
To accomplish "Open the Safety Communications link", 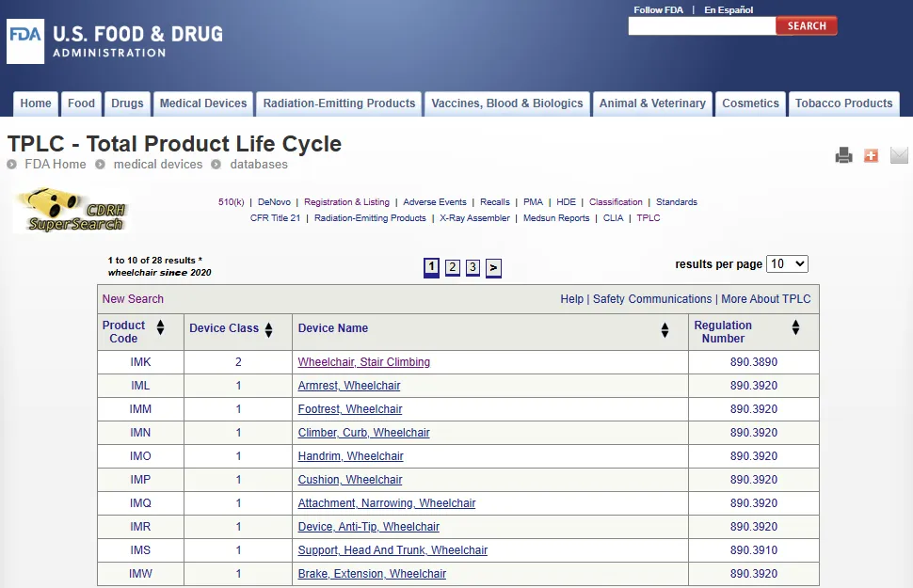I will (x=652, y=299).
